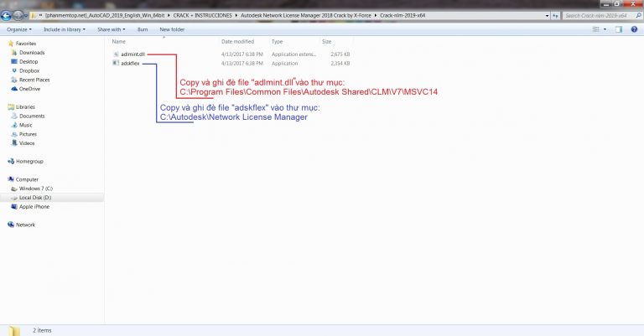Click the Burn toolbar button
Image resolution: width=644 pixels, height=336 pixels.
(x=143, y=29)
